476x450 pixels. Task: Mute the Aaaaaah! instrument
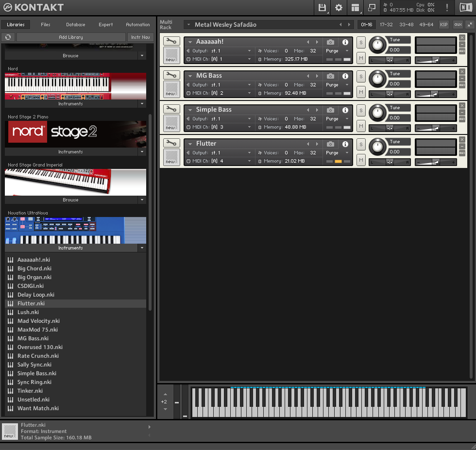click(x=361, y=58)
